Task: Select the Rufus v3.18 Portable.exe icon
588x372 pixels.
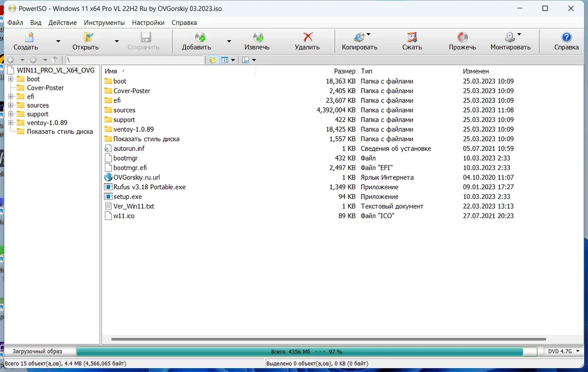Action: coord(108,187)
